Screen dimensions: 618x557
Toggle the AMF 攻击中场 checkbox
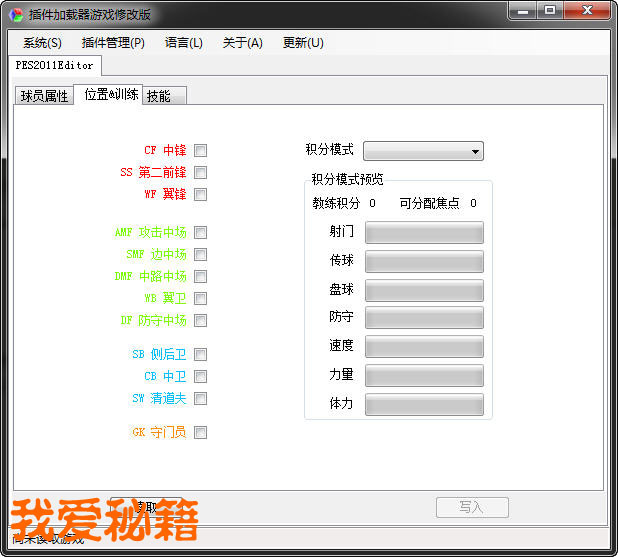click(201, 233)
